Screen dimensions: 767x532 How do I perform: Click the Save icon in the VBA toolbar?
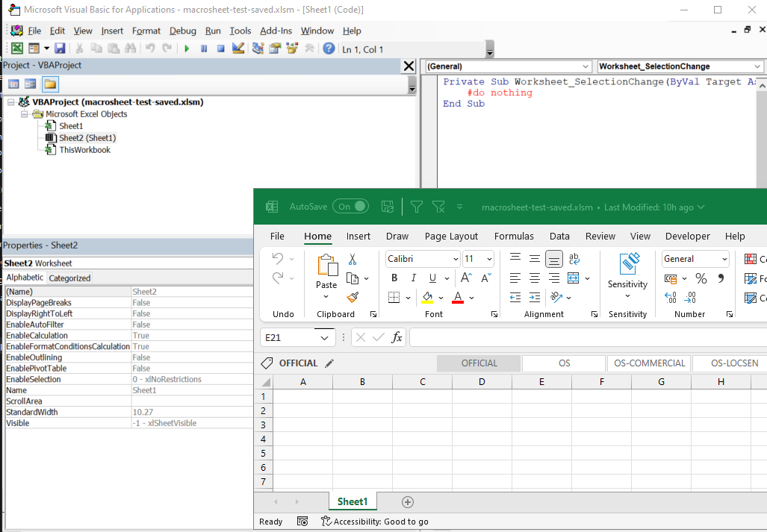59,47
